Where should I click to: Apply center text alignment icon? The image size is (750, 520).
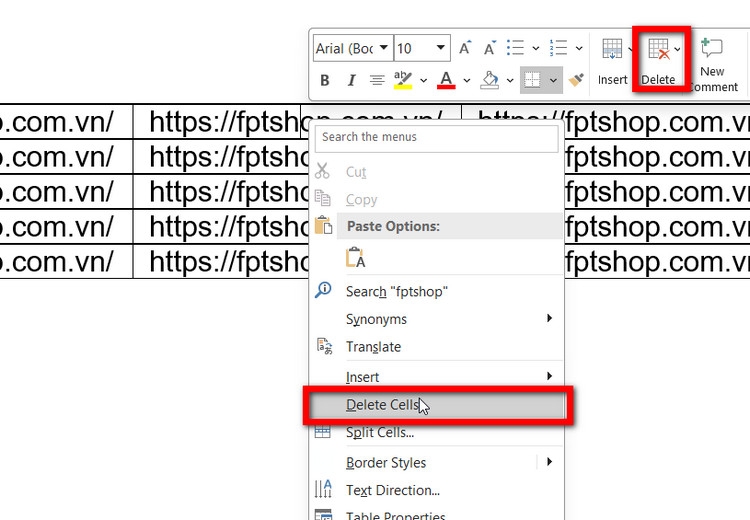pos(377,80)
